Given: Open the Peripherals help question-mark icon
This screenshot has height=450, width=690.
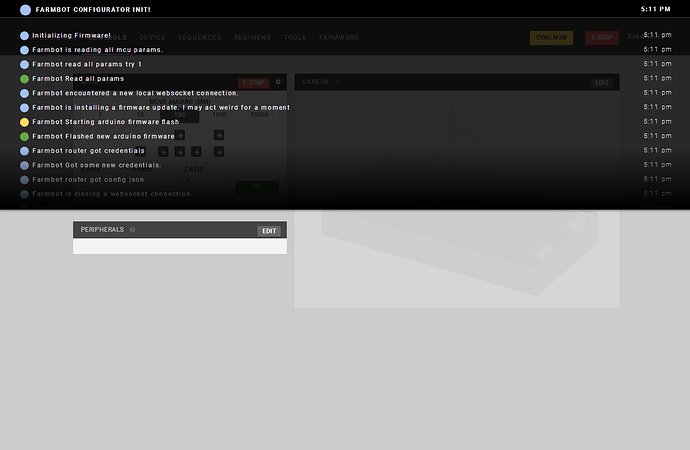Looking at the screenshot, I should tap(132, 230).
